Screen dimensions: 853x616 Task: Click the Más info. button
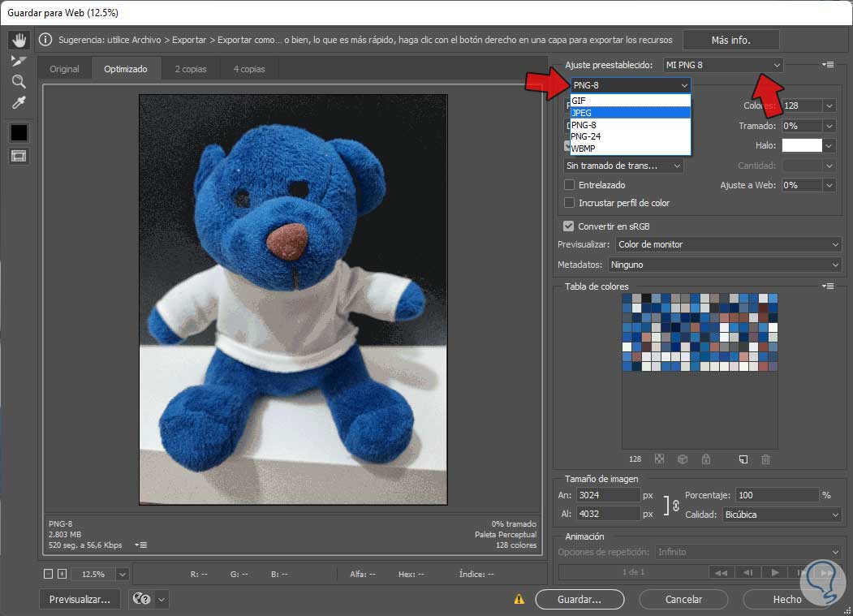[x=730, y=41]
